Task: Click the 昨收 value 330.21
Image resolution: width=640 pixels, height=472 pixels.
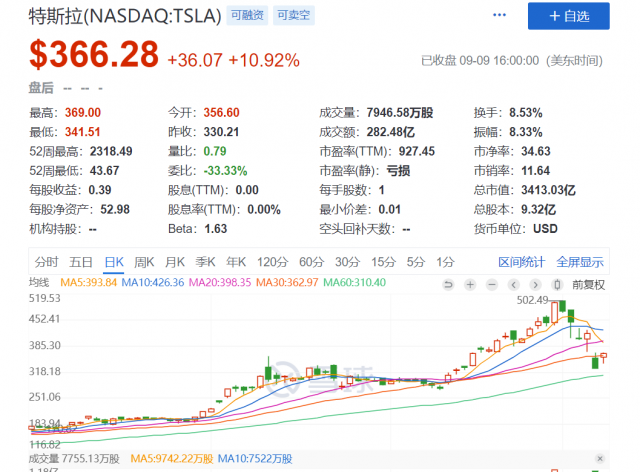Action: pos(221,132)
